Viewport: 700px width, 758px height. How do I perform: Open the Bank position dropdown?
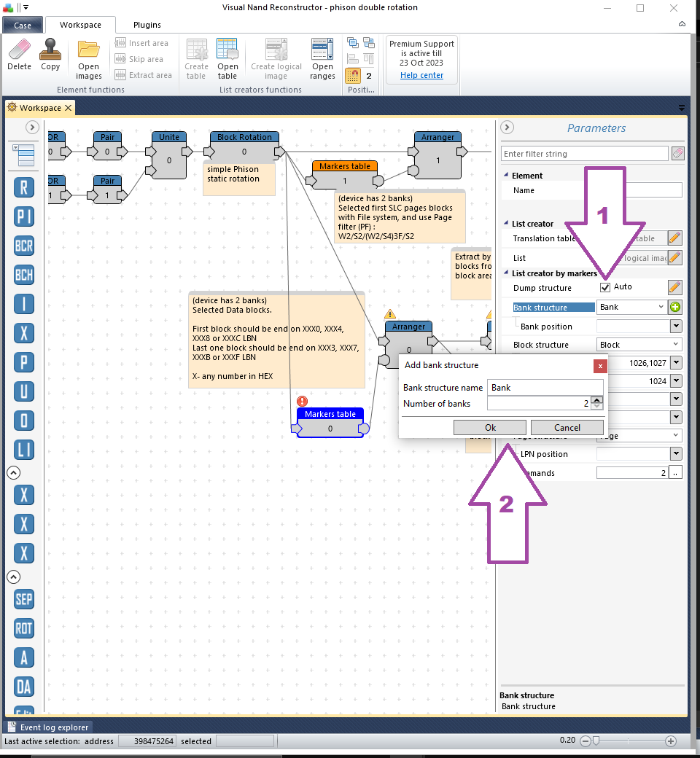(676, 327)
